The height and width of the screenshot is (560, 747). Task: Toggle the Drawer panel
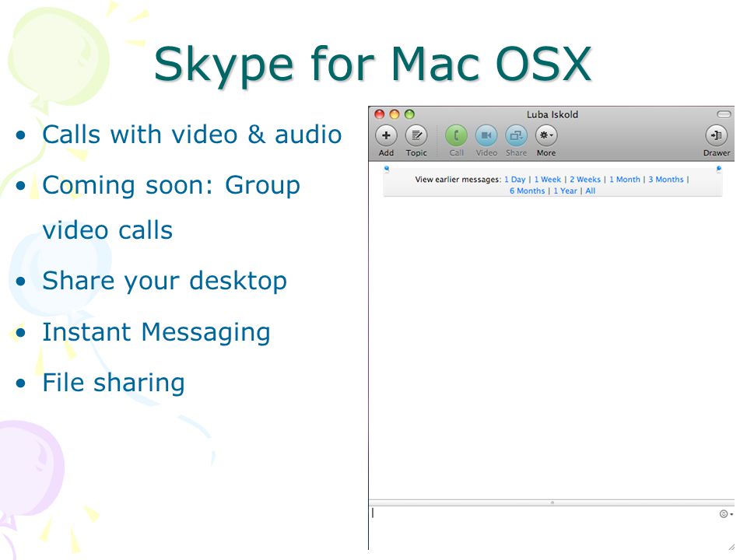click(717, 135)
